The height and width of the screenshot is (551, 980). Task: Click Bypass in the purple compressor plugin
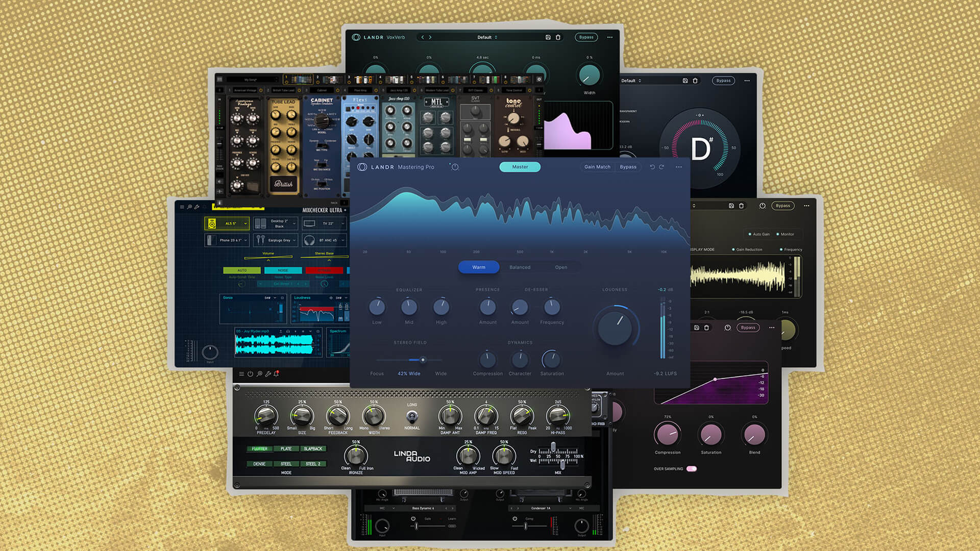coord(748,328)
